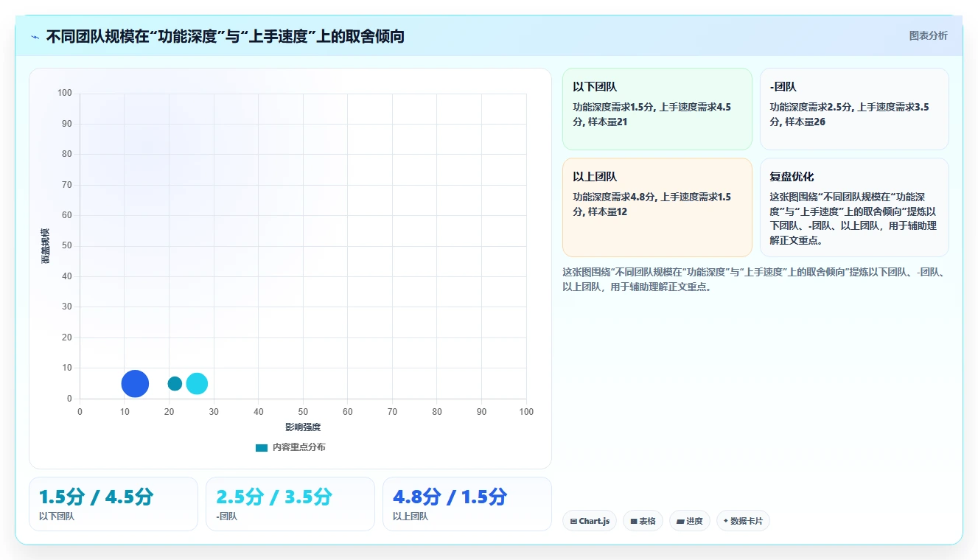Click the y-axis title text
978x560 pixels.
point(46,246)
